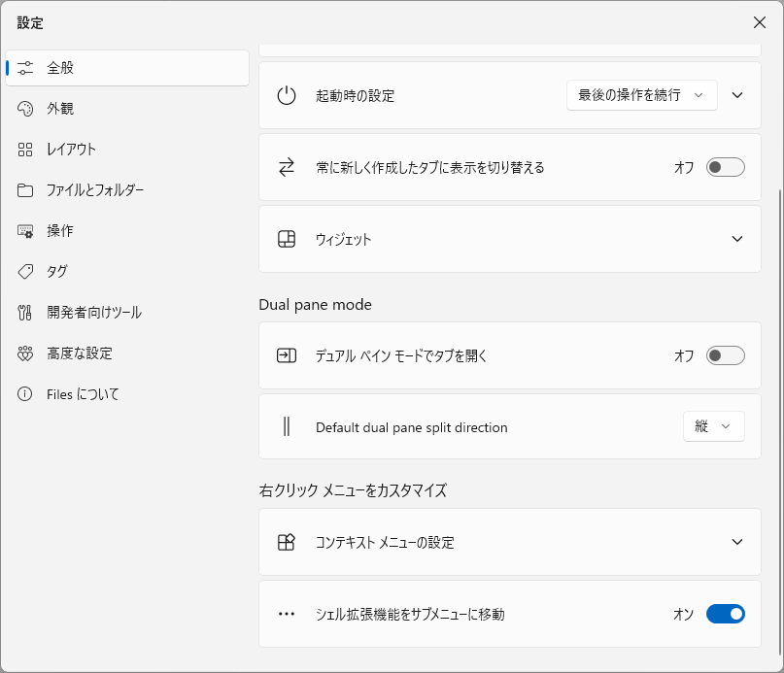Click the keyboard icon beside 操作
Screen dimensions: 784x673
[25, 231]
